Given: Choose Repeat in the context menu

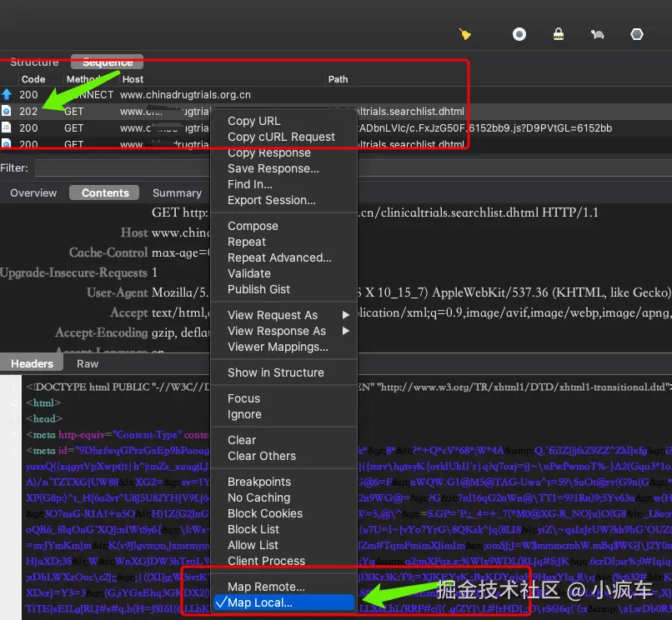Looking at the screenshot, I should coord(283,242).
